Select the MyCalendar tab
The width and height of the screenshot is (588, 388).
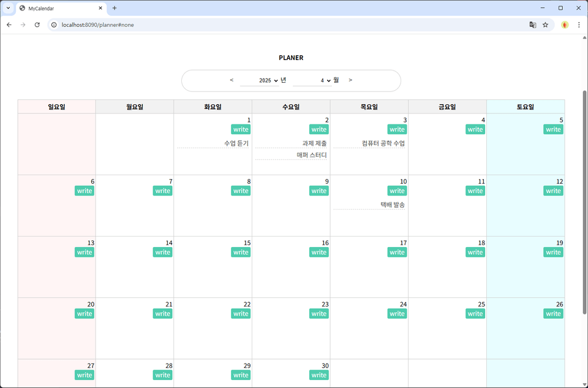pos(61,8)
